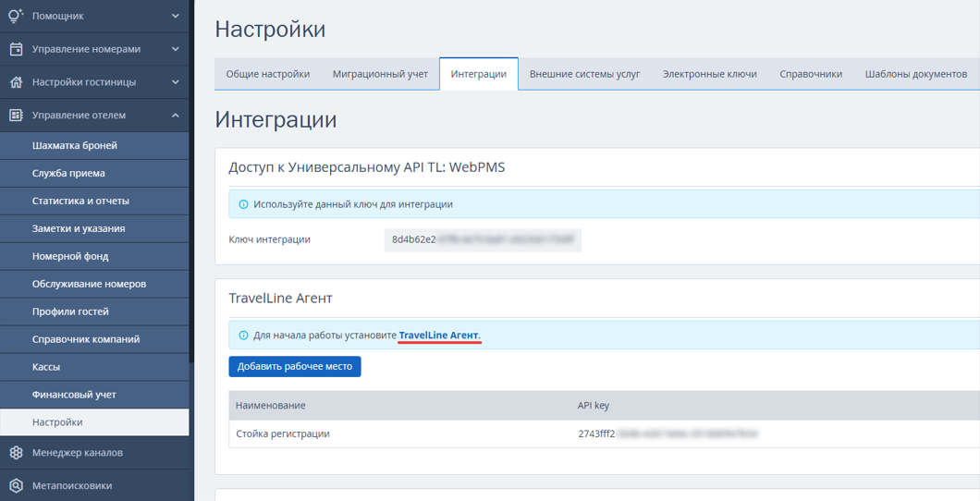Open Служба приема in the sidebar

tap(94, 173)
